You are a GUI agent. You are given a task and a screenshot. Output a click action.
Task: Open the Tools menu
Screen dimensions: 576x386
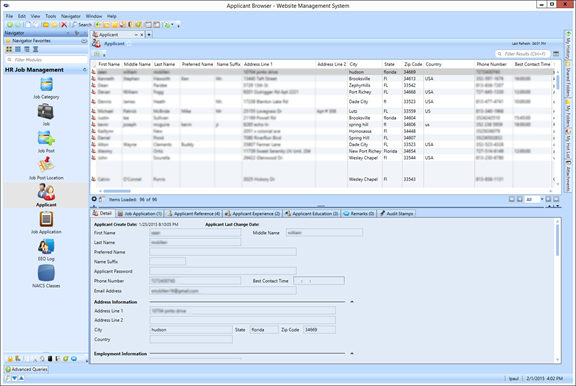[51, 16]
